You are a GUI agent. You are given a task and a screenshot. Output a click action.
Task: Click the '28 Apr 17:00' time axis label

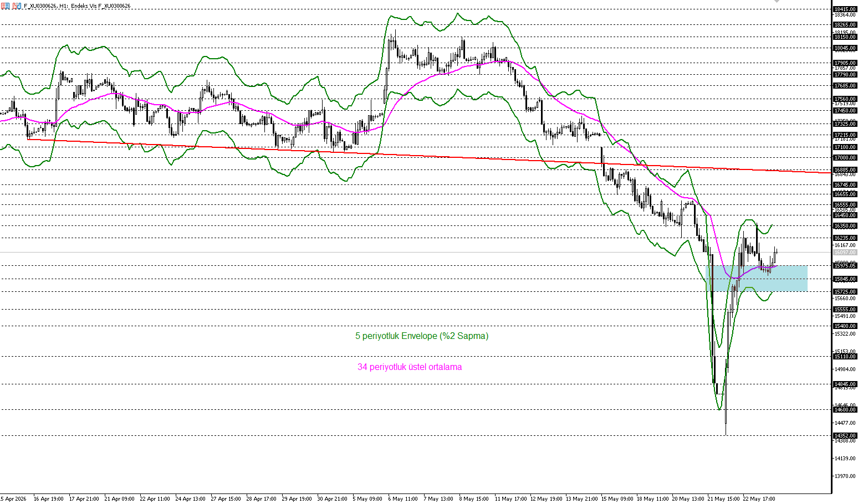[x=261, y=499]
